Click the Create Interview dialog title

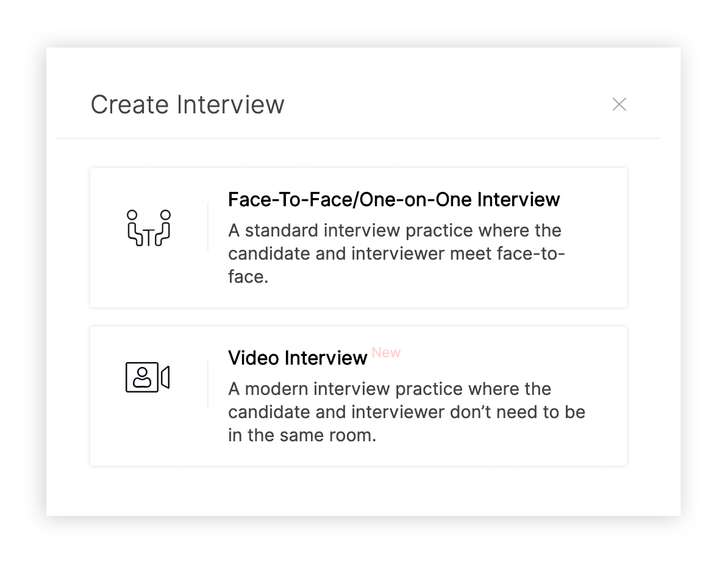(x=187, y=104)
